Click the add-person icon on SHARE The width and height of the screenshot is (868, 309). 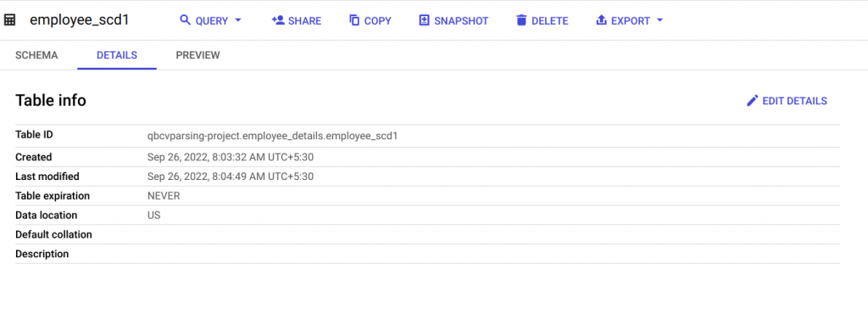click(277, 20)
